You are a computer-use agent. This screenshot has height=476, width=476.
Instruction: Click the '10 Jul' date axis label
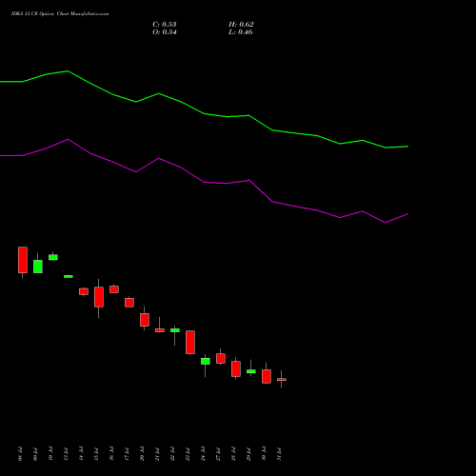tap(51, 454)
